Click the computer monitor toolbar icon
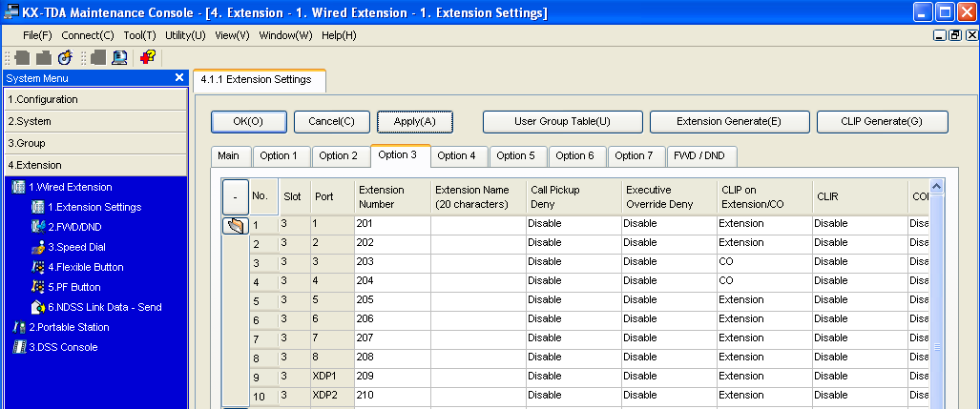The height and width of the screenshot is (409, 980). pos(120,57)
